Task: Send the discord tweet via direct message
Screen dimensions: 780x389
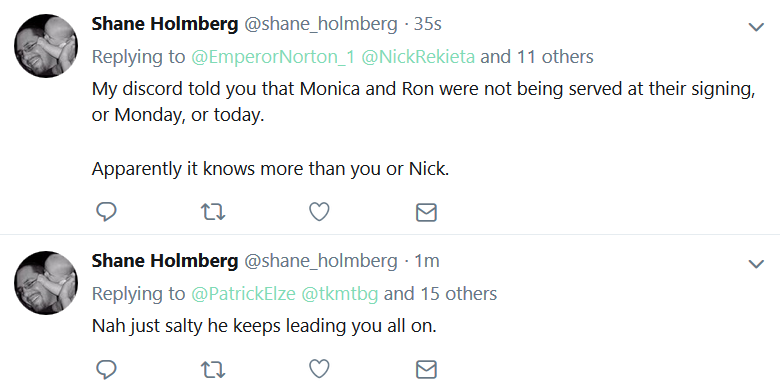Action: pyautogui.click(x=426, y=212)
